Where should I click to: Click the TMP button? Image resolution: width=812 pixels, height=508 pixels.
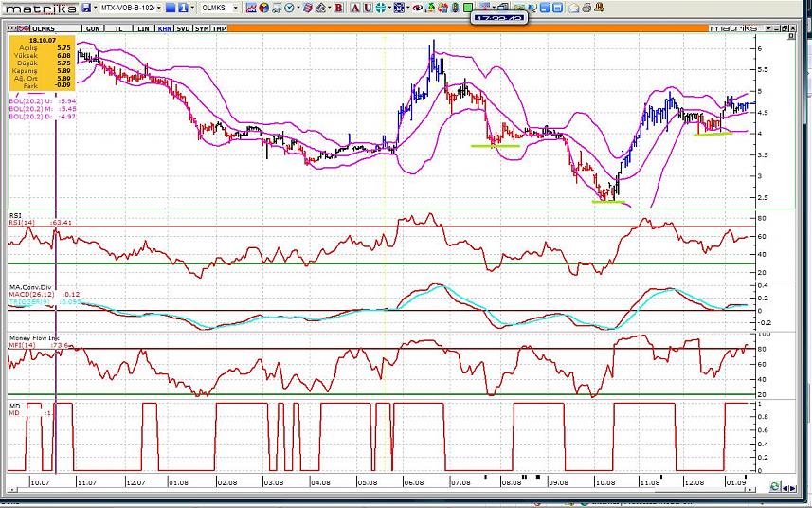[x=219, y=28]
